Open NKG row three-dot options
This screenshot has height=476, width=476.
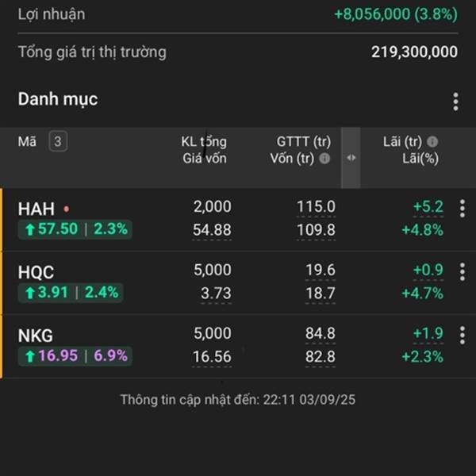pos(462,335)
